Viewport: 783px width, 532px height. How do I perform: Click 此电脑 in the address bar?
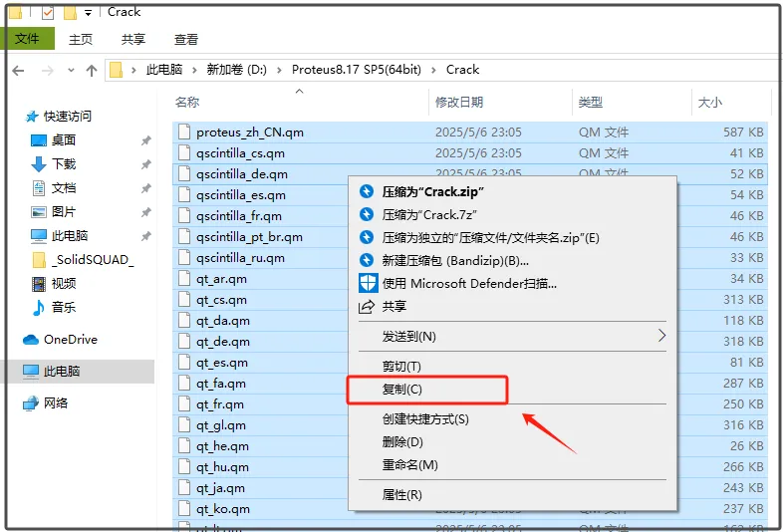pos(164,70)
